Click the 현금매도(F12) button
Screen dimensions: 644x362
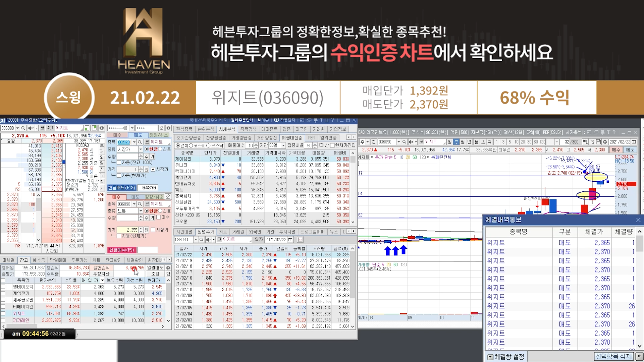[121, 188]
